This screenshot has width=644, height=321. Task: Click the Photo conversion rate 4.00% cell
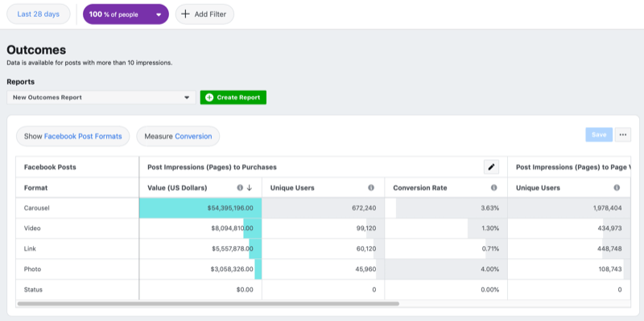point(446,270)
